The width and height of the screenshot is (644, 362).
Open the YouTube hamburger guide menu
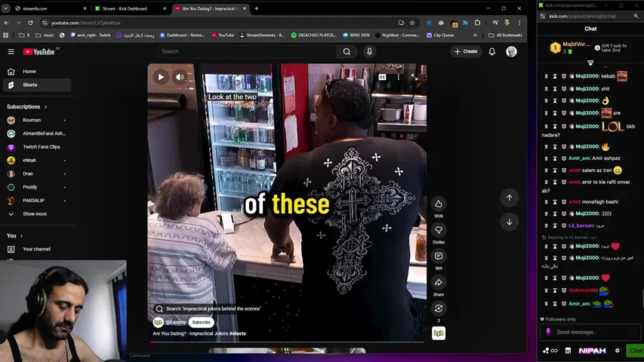[x=11, y=52]
